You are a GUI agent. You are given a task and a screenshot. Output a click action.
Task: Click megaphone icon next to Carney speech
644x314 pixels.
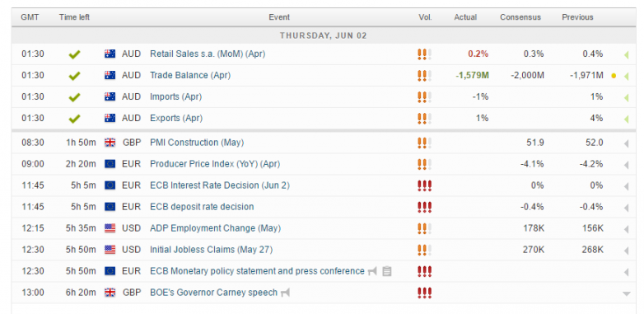point(285,293)
